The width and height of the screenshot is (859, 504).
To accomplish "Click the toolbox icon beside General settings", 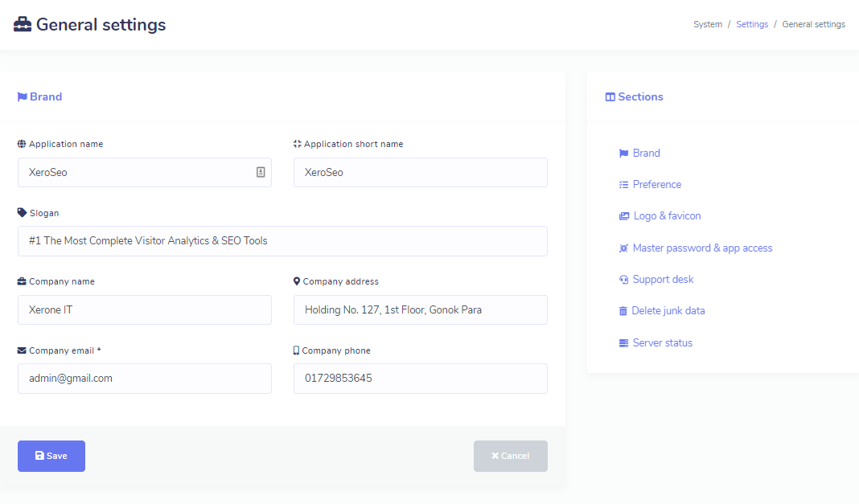I will click(x=23, y=25).
